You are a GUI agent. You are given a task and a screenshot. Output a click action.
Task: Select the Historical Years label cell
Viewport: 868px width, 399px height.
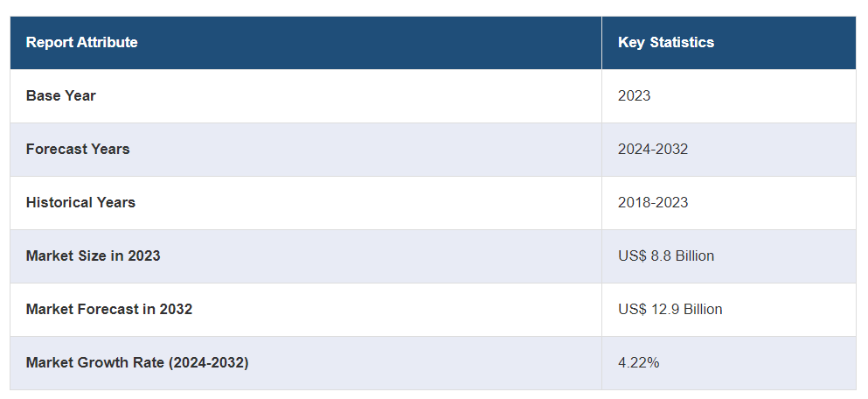[80, 202]
